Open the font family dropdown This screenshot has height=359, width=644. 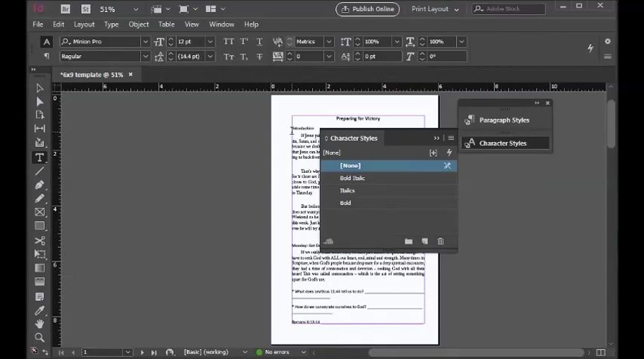pos(145,42)
